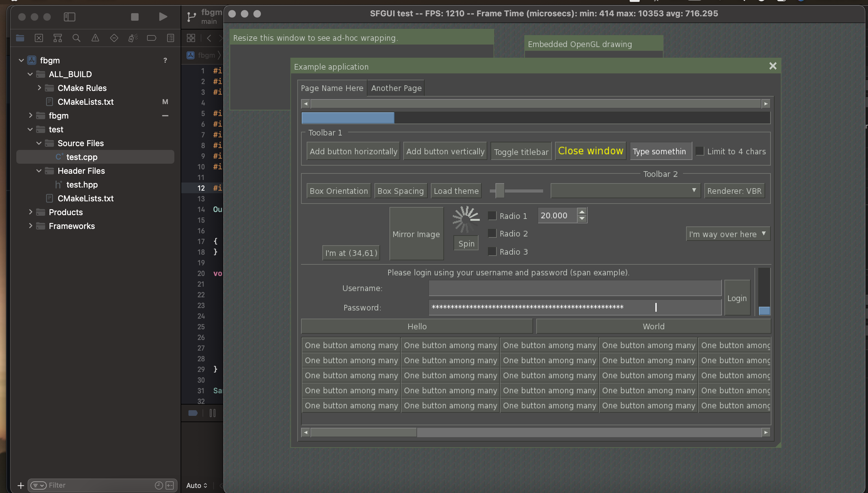
Task: Switch to the Another Page tab
Action: [x=396, y=88]
